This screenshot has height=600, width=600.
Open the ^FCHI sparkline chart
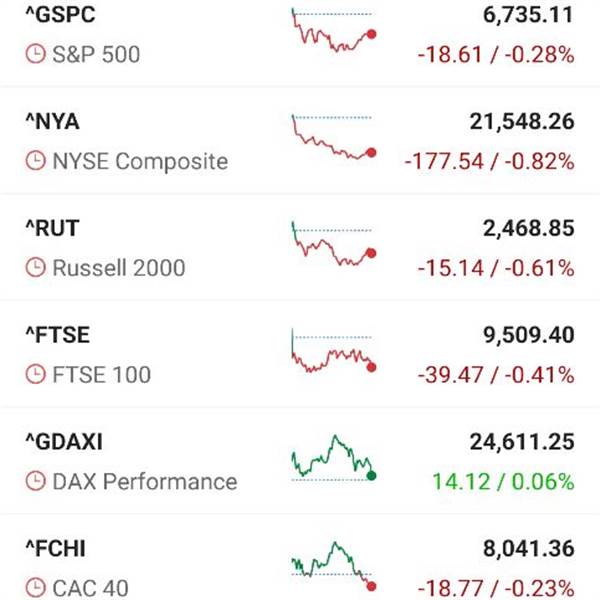[x=333, y=566]
